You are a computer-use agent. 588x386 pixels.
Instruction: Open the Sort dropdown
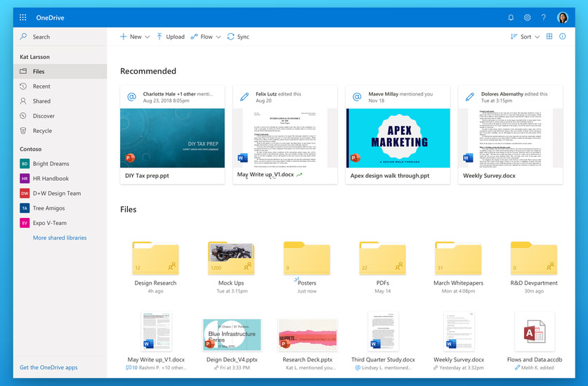tap(525, 37)
